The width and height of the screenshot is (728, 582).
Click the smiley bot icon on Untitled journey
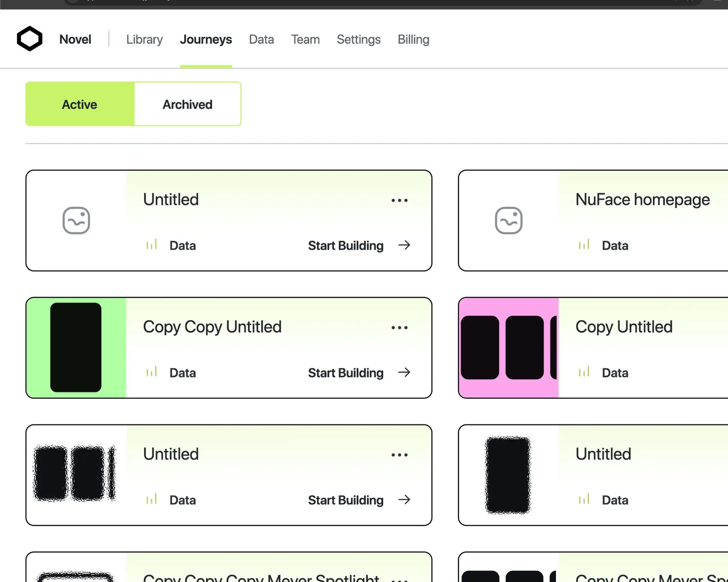click(x=76, y=220)
